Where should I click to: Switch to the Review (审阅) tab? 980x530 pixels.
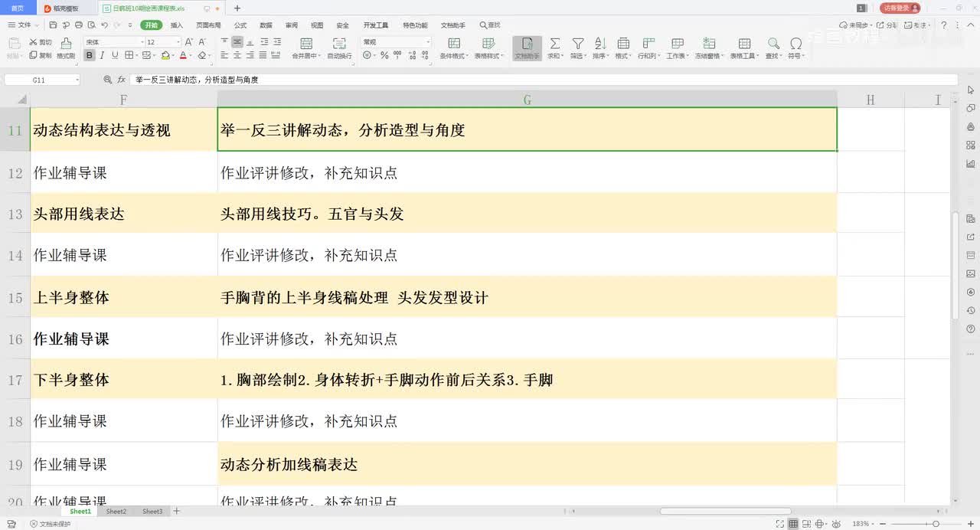[x=292, y=25]
